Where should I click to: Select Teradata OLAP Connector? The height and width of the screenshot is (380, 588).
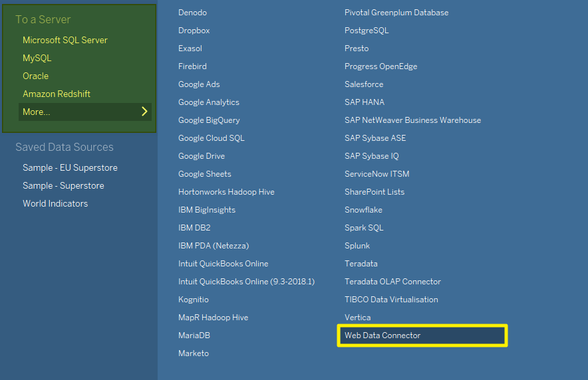pos(392,282)
